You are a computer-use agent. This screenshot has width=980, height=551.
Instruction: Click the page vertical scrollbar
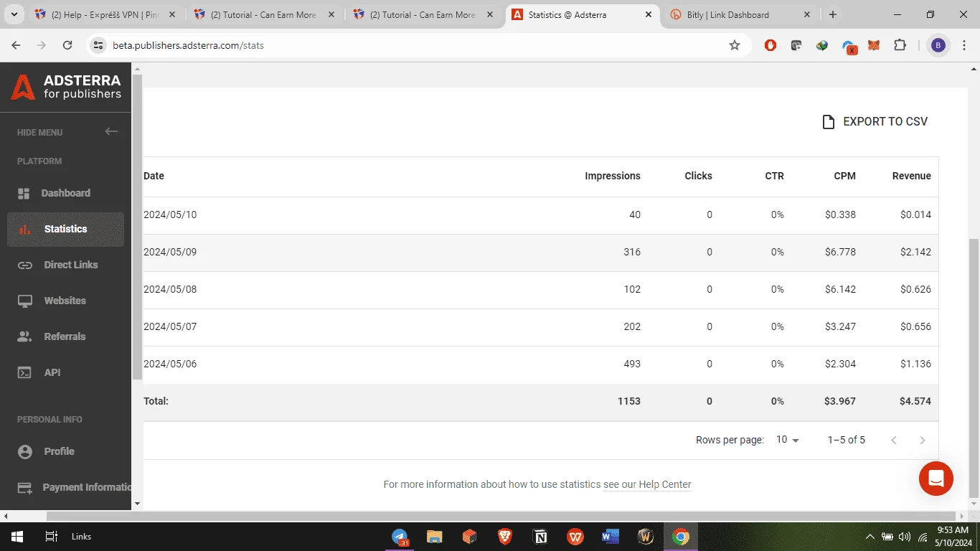[x=974, y=367]
